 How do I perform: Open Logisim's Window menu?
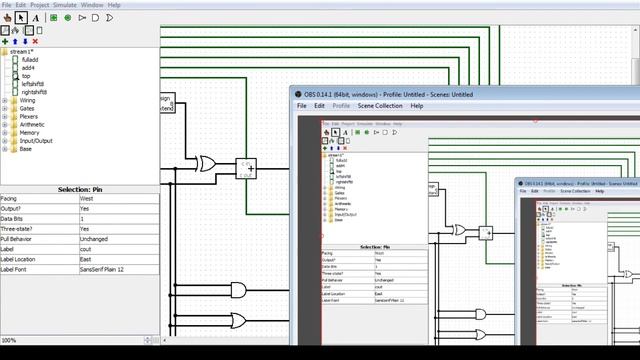(x=92, y=5)
